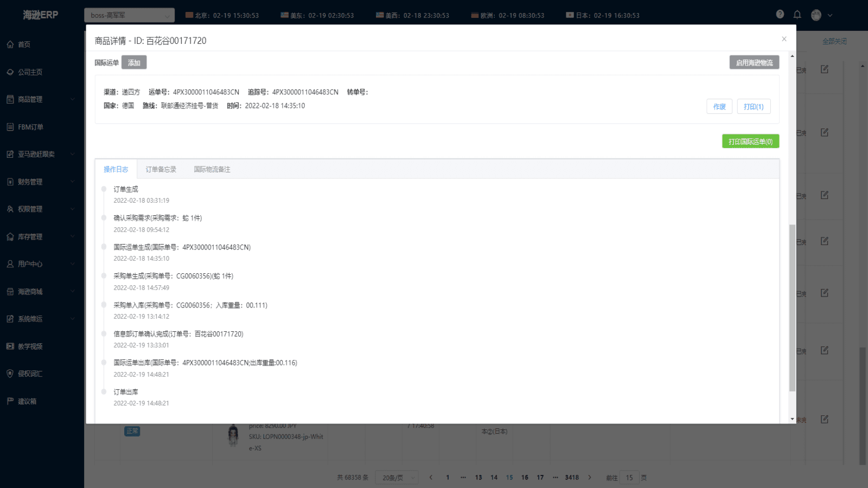Click the 启用海逊物流 button

pos(754,63)
